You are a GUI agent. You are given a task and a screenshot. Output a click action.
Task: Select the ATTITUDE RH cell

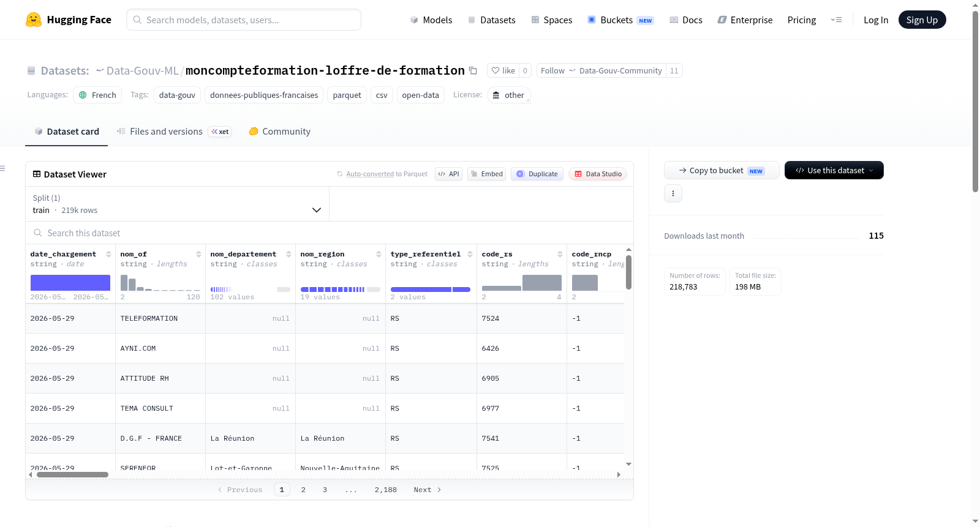point(160,378)
